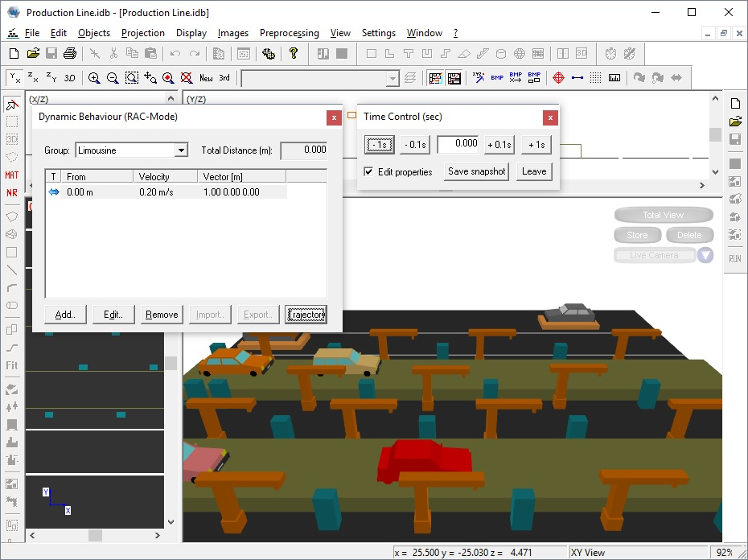This screenshot has height=560, width=748.
Task: Click the red crosshair target icon
Action: (x=558, y=78)
